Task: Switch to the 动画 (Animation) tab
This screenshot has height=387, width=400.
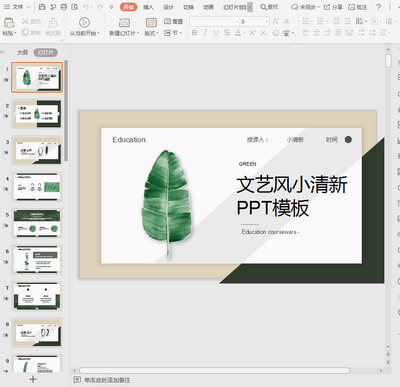Action: (x=208, y=7)
